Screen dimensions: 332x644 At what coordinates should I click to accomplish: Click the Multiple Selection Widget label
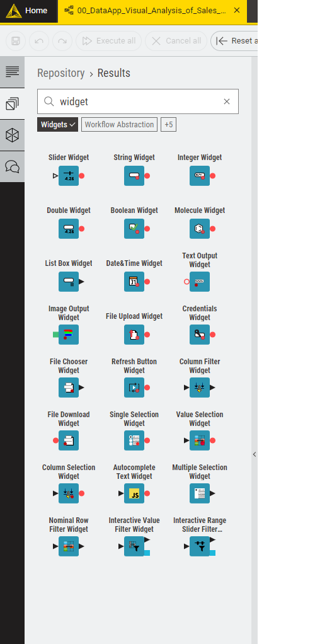click(200, 472)
